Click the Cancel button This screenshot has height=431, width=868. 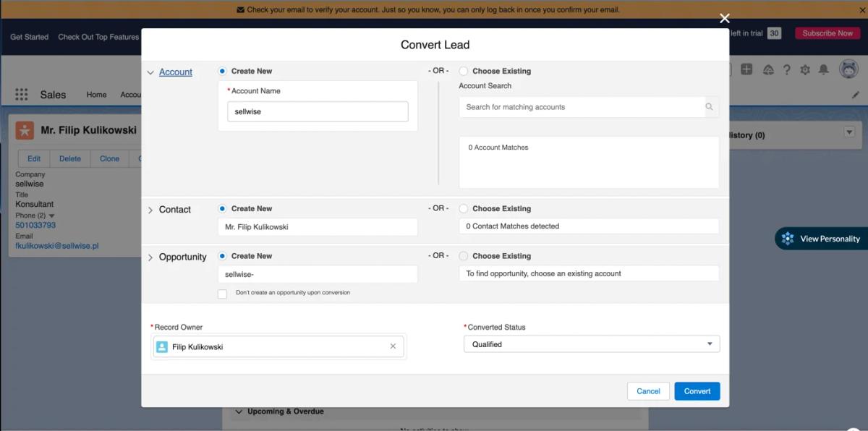coord(648,391)
